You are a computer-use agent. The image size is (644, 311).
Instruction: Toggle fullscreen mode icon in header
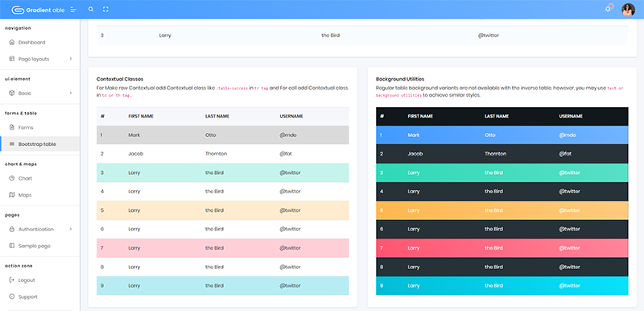105,9
